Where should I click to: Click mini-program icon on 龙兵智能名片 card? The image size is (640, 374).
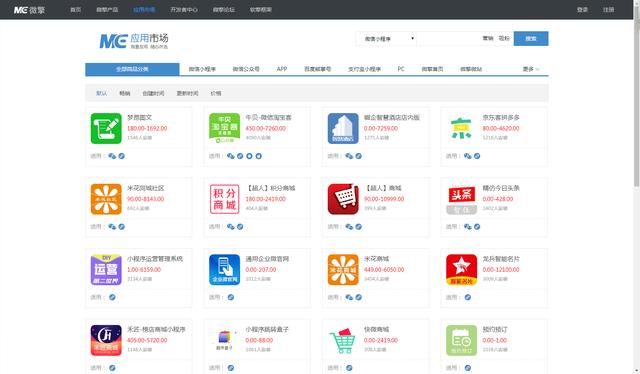coord(468,297)
